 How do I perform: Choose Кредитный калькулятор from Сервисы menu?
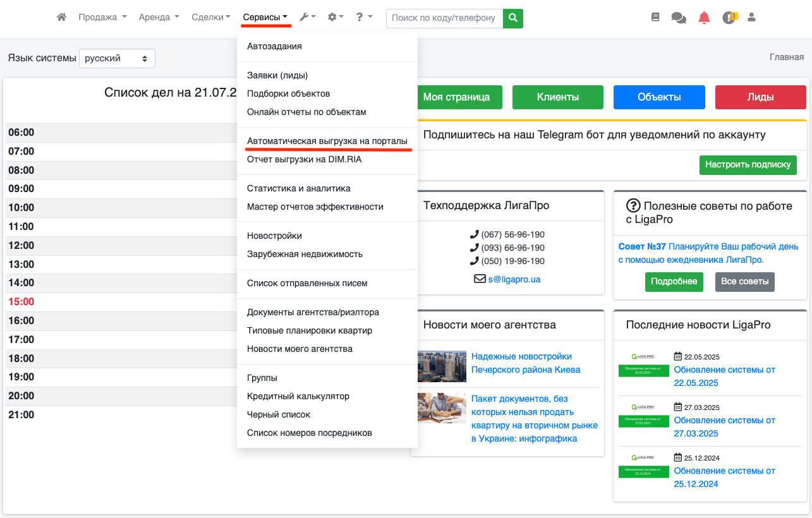(298, 396)
